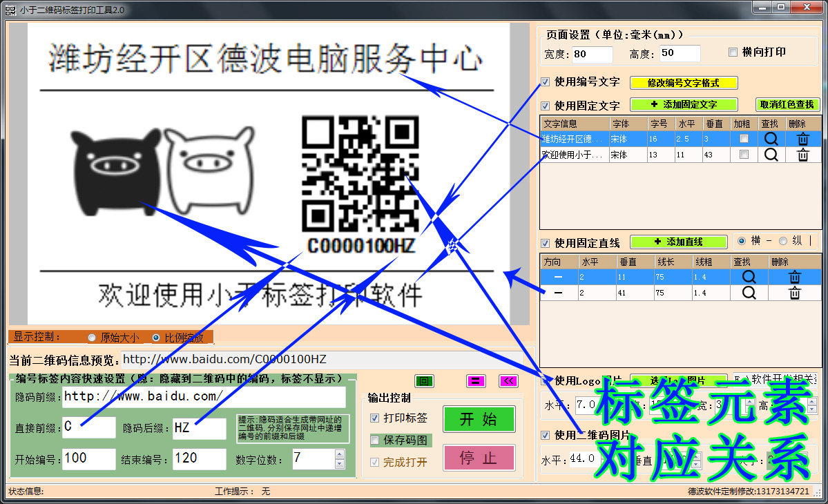
Task: Uncheck 使用二维码图片 option
Action: click(x=546, y=436)
